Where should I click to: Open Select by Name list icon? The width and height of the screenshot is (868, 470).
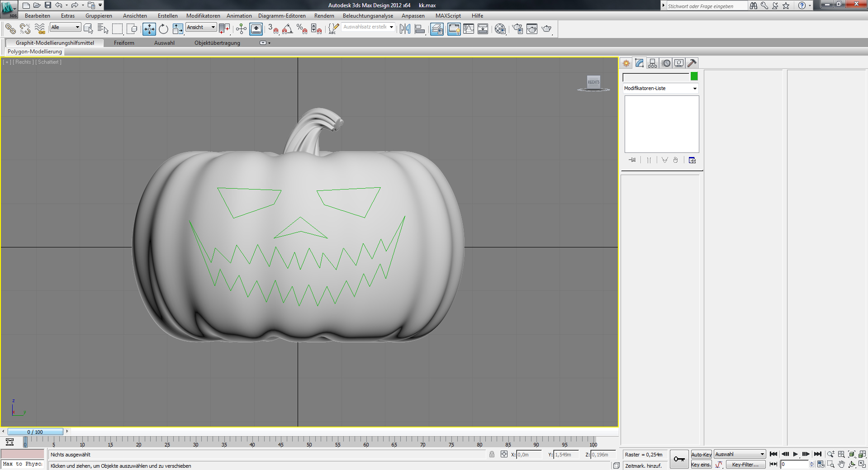pos(103,29)
